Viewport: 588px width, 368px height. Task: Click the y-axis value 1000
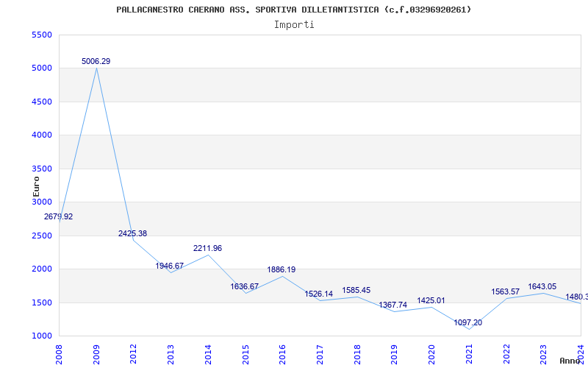click(42, 336)
